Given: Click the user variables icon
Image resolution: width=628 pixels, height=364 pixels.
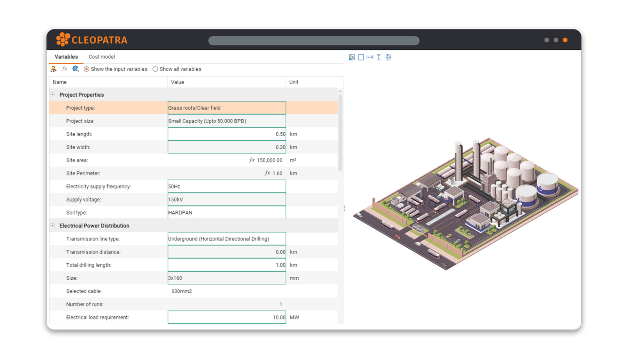Looking at the screenshot, I should [x=53, y=69].
